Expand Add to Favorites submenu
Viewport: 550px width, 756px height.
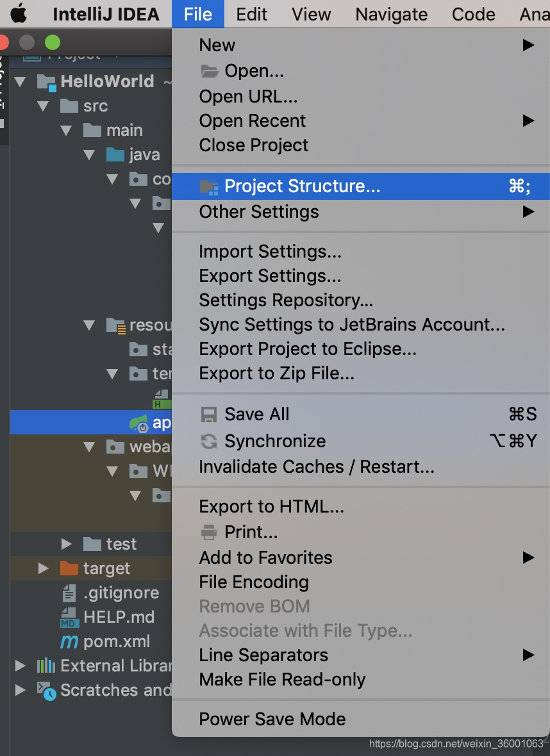[x=361, y=558]
